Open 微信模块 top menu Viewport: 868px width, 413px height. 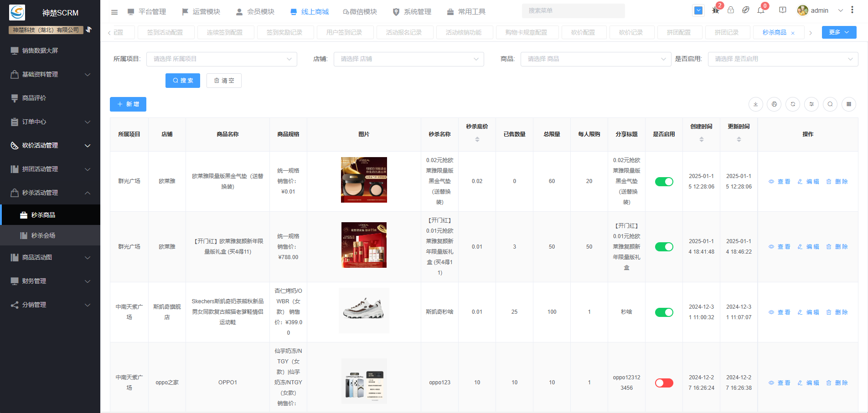pyautogui.click(x=360, y=12)
